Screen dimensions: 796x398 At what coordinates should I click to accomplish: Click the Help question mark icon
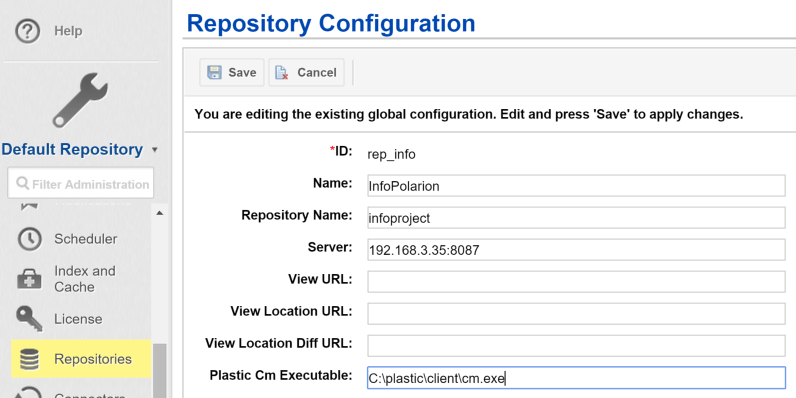[27, 31]
